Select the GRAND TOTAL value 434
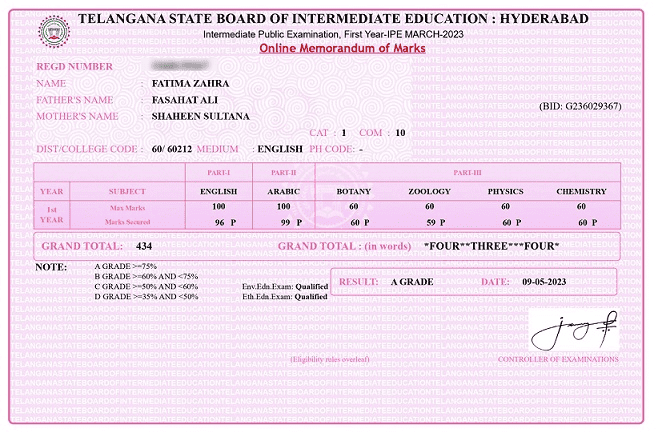 click(143, 246)
